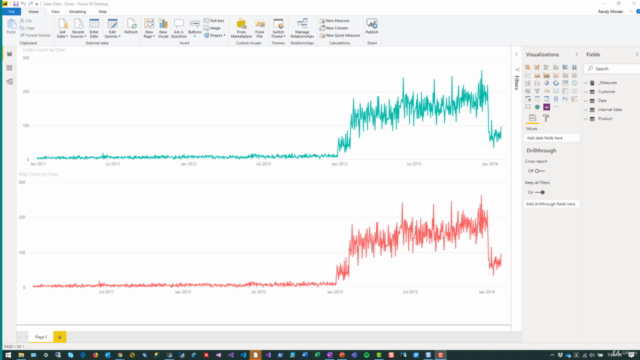Click New Measure
The height and width of the screenshot is (360, 640).
coord(335,20)
